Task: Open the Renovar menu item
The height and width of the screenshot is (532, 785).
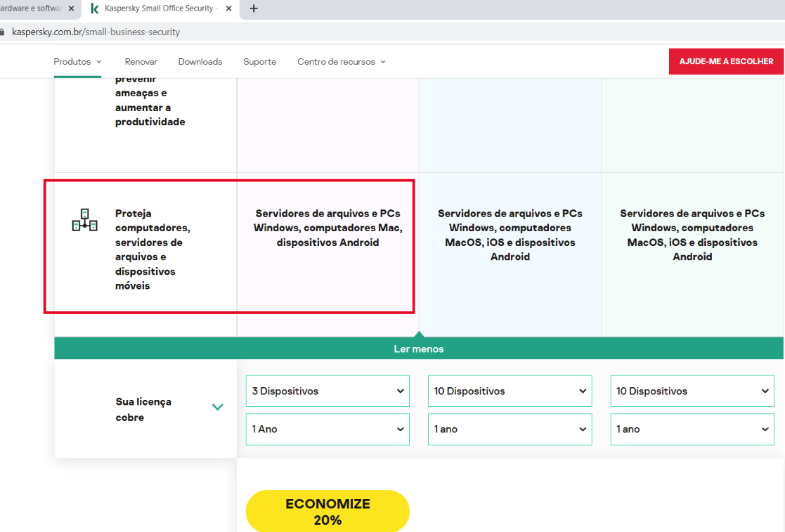Action: pos(141,62)
